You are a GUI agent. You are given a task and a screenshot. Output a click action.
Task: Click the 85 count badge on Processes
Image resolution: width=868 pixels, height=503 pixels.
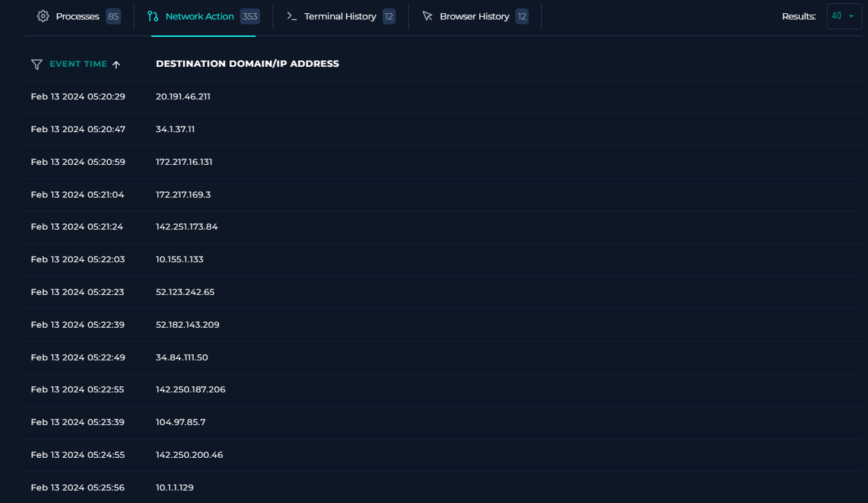coord(112,16)
